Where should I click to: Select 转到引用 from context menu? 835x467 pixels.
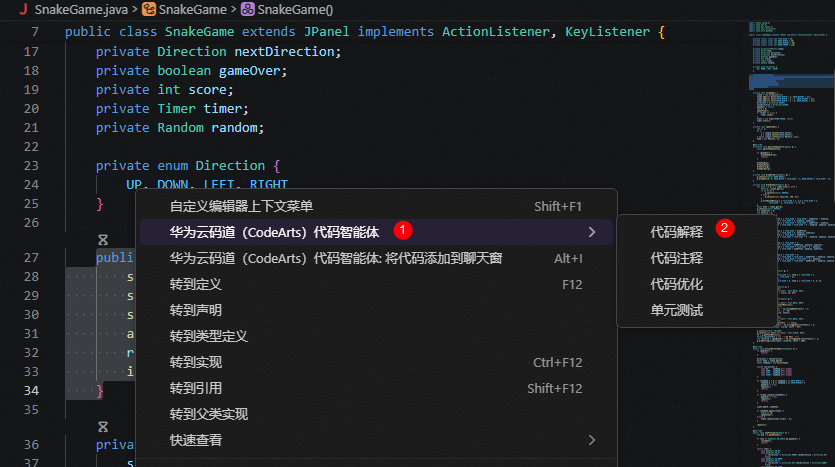(x=376, y=389)
